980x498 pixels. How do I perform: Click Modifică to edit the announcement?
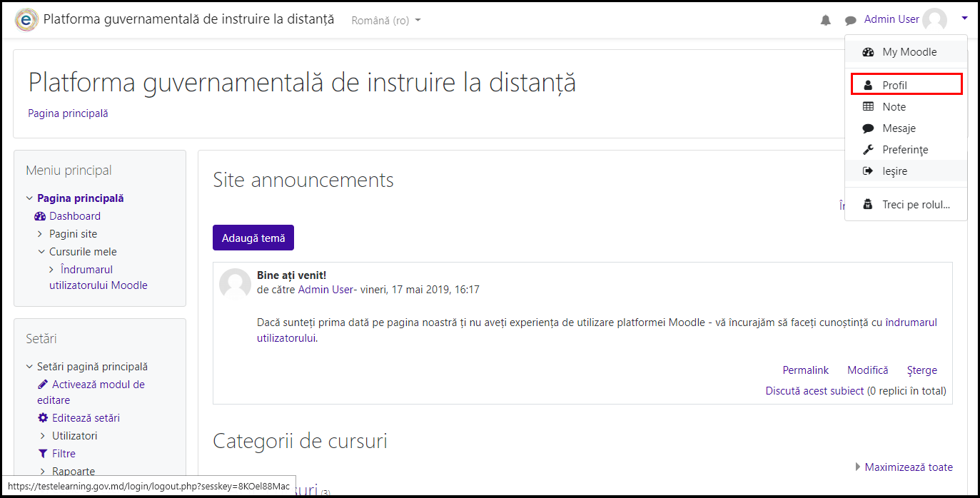coord(868,370)
